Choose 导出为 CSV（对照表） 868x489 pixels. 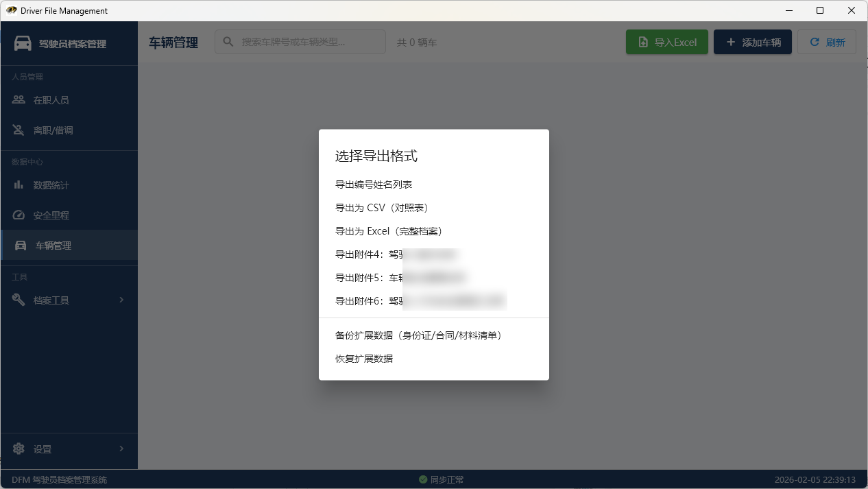(382, 208)
